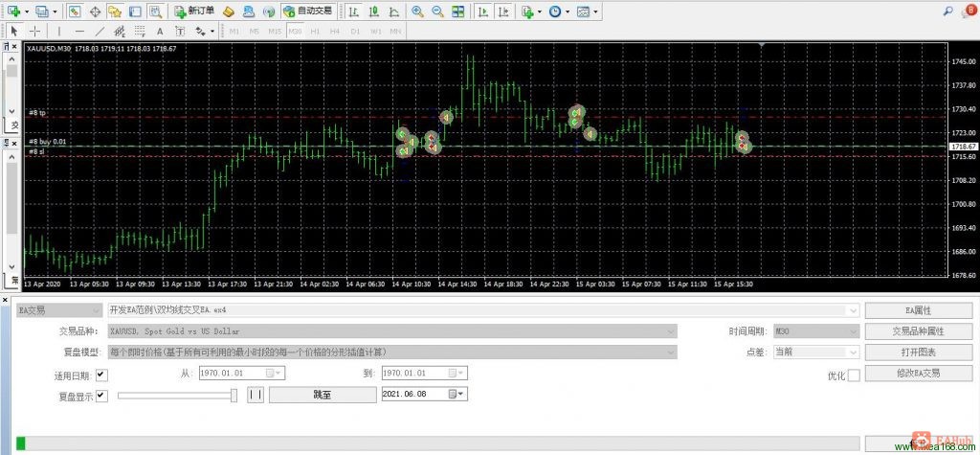Image resolution: width=980 pixels, height=455 pixels.
Task: Toggle the 适用日期 use date checkbox
Action: (x=101, y=375)
